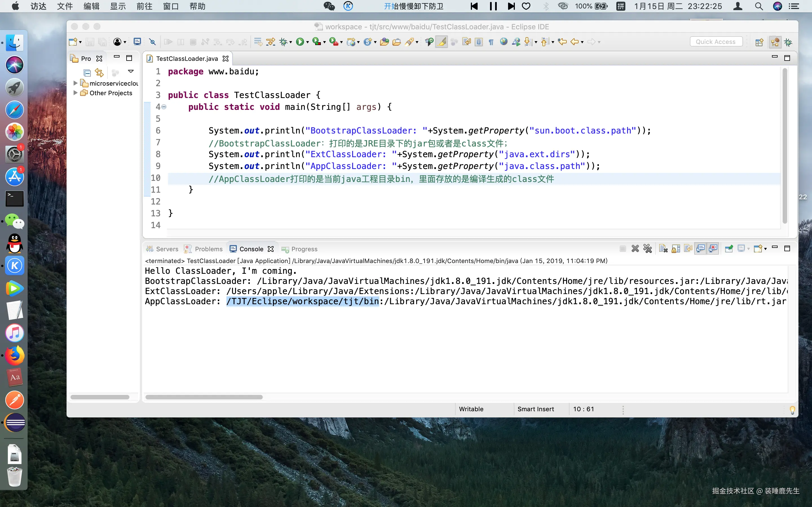Toggle Link with Editor in explorer
812x507 pixels.
[x=99, y=72]
